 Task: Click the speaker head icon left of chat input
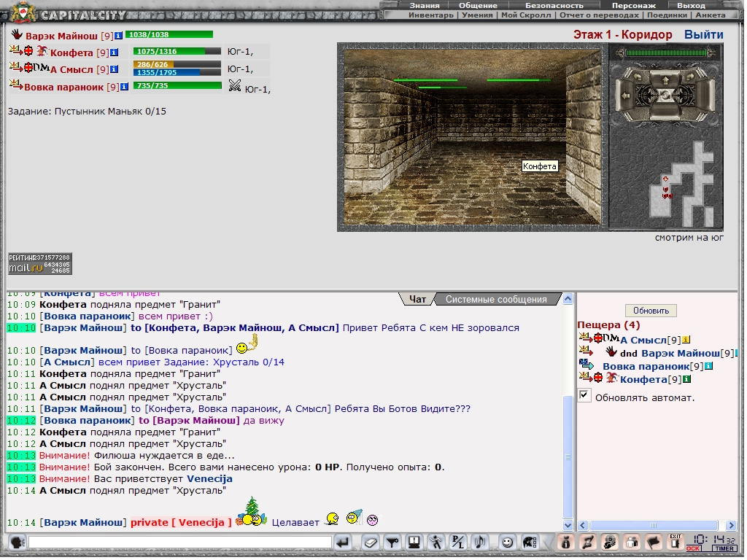tap(17, 542)
